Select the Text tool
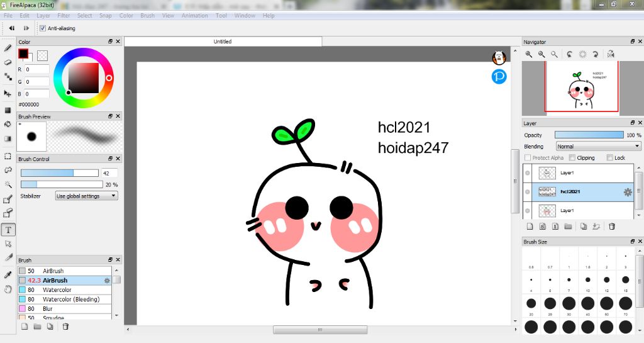 (8, 230)
